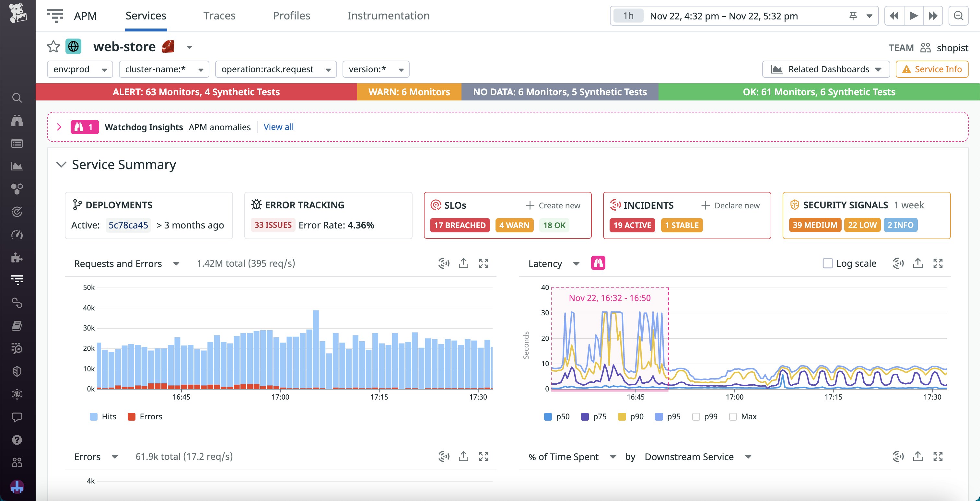This screenshot has width=980, height=501.
Task: Click the 17 BREACHED SLOs badge
Action: (460, 225)
